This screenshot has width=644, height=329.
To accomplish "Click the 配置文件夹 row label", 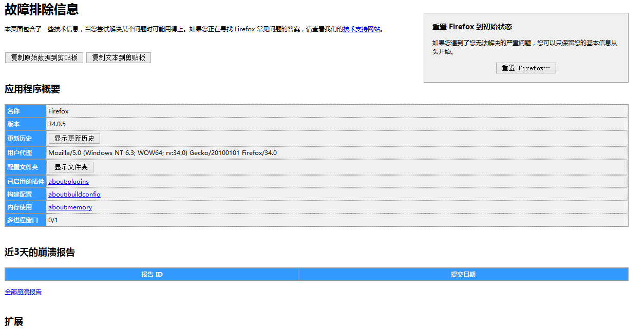I will pos(26,167).
